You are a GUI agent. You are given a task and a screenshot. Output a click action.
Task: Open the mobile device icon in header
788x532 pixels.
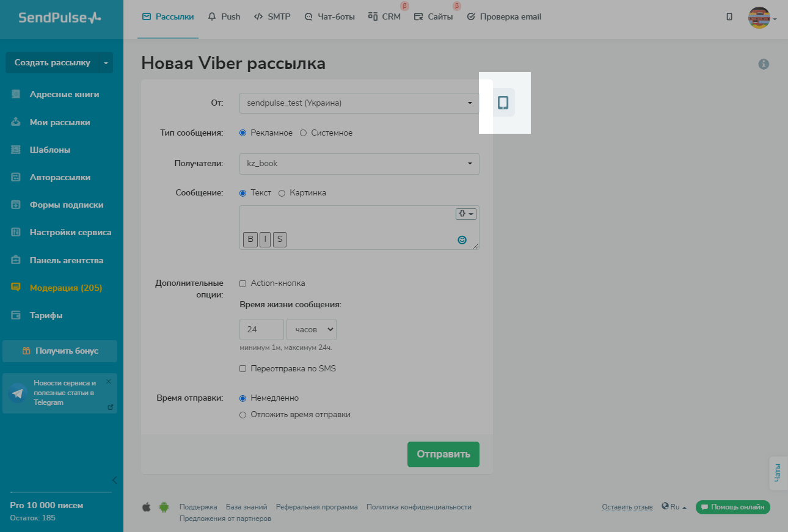[x=729, y=17]
